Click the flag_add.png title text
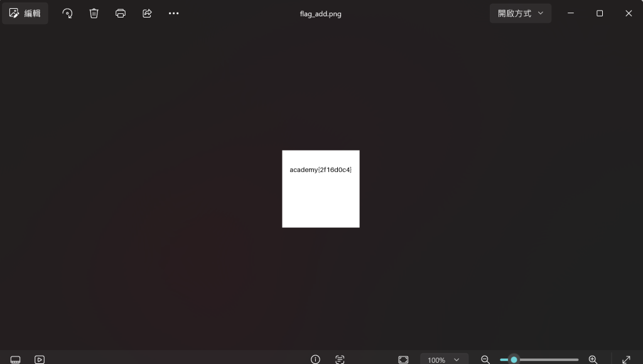The height and width of the screenshot is (364, 643). click(321, 14)
